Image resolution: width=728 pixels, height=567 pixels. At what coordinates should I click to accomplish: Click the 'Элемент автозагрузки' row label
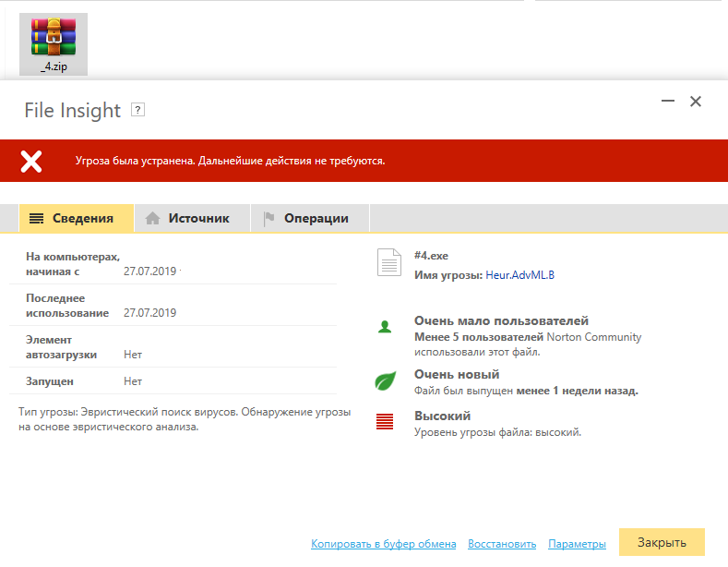pos(61,347)
